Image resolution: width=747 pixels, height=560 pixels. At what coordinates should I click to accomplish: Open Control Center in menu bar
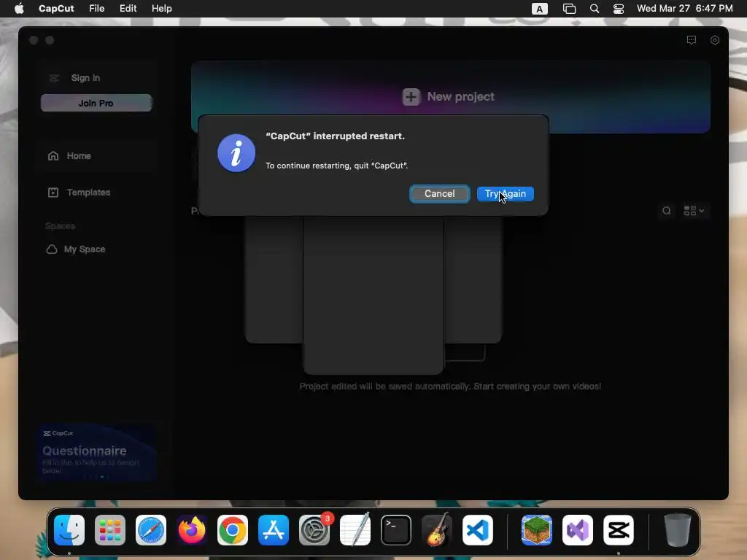click(x=619, y=9)
